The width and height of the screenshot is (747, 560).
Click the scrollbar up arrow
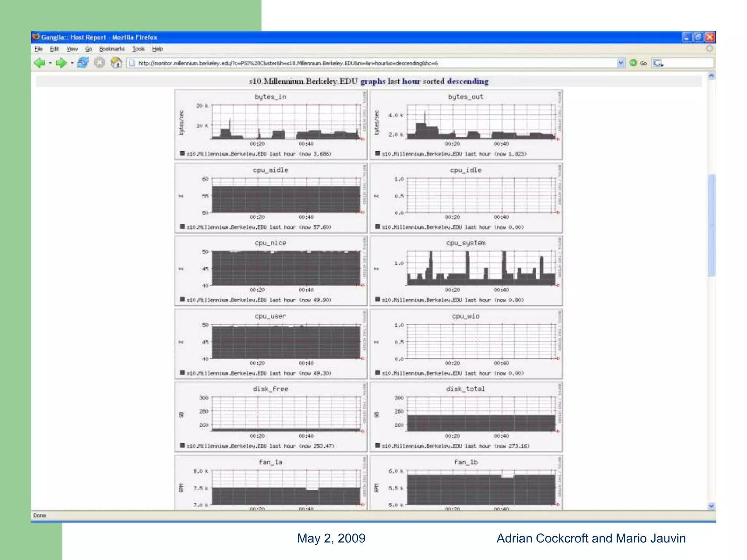coord(711,76)
